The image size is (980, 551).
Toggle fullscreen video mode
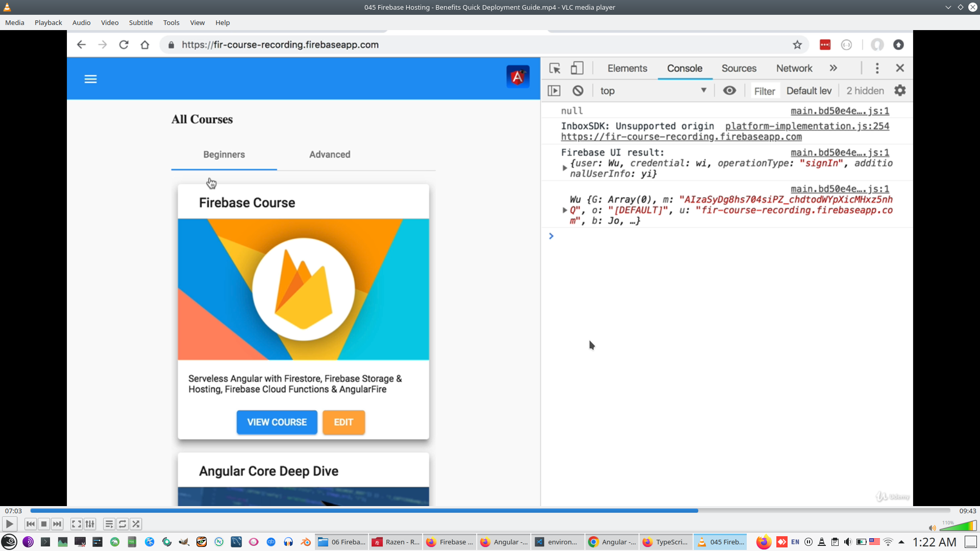[76, 524]
